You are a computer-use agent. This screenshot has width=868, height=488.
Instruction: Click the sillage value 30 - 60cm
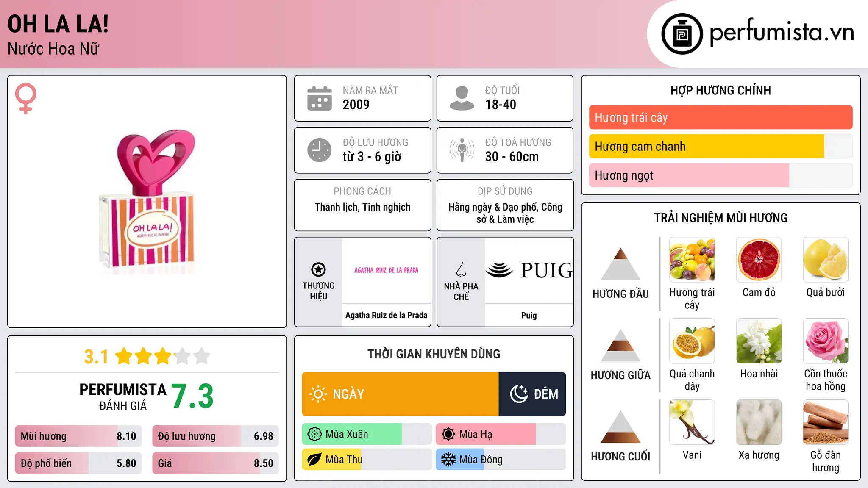[512, 157]
